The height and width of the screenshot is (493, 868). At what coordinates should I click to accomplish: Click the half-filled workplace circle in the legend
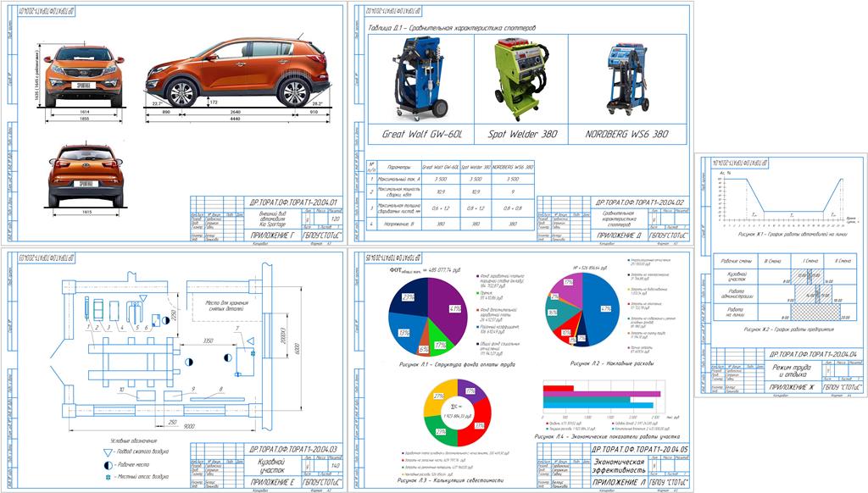pyautogui.click(x=108, y=465)
